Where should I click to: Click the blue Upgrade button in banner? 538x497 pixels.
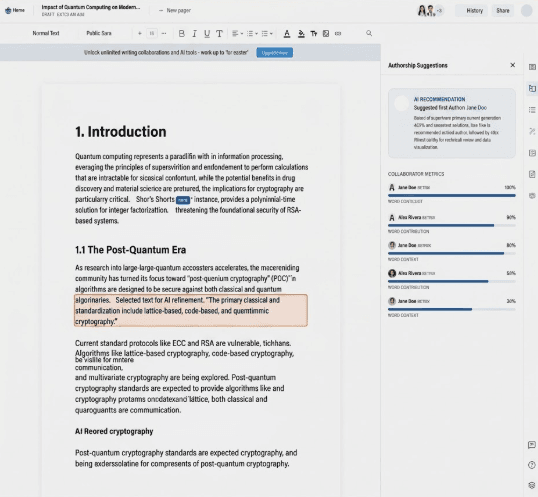(x=274, y=53)
